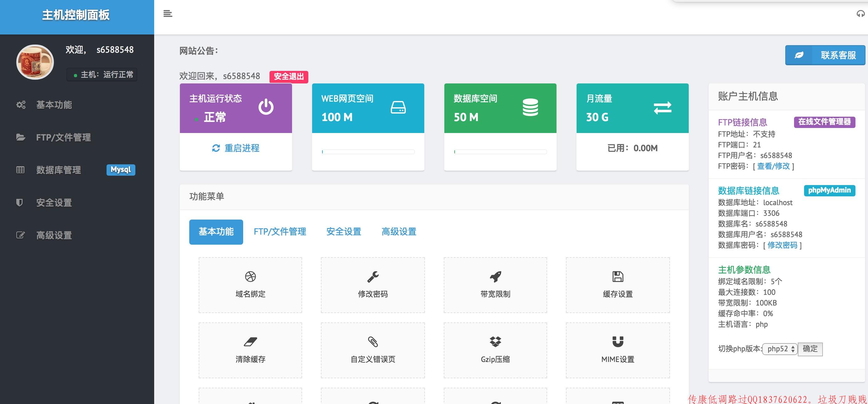The height and width of the screenshot is (404, 868).
Task: Click the hard drive icon on WEB网页空间 card
Action: [398, 108]
